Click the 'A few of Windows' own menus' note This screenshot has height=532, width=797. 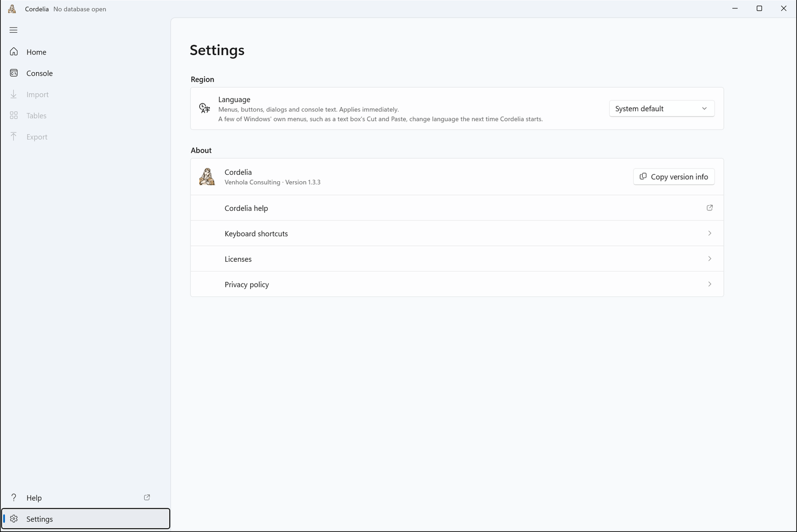click(x=380, y=119)
